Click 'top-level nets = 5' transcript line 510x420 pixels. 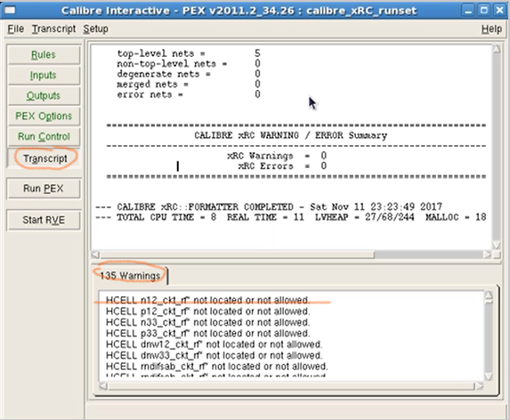(189, 53)
